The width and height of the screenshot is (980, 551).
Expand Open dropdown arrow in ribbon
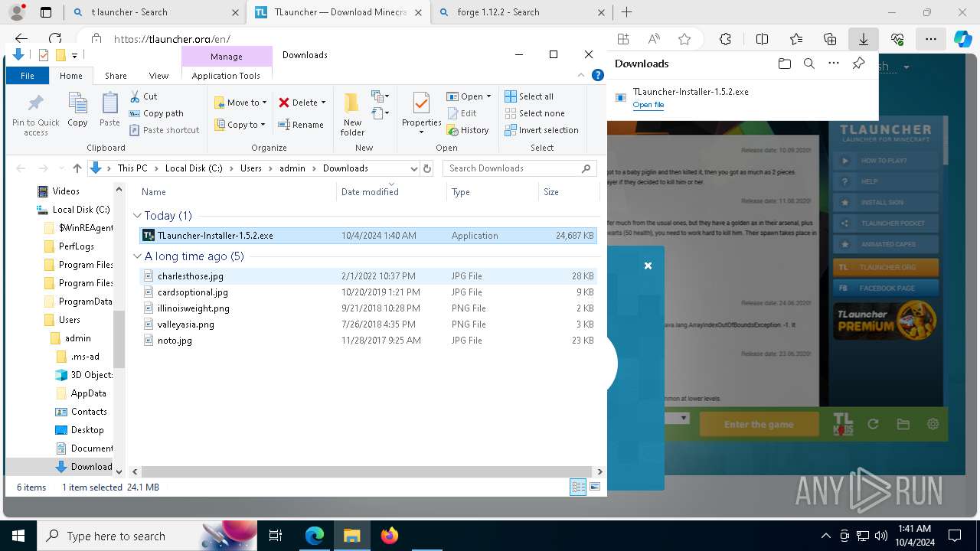pyautogui.click(x=488, y=96)
